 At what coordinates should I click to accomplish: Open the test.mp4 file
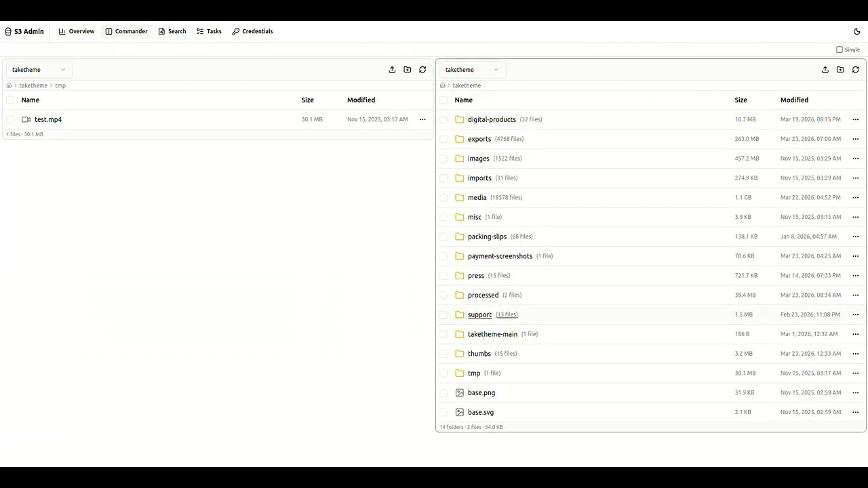pyautogui.click(x=48, y=119)
